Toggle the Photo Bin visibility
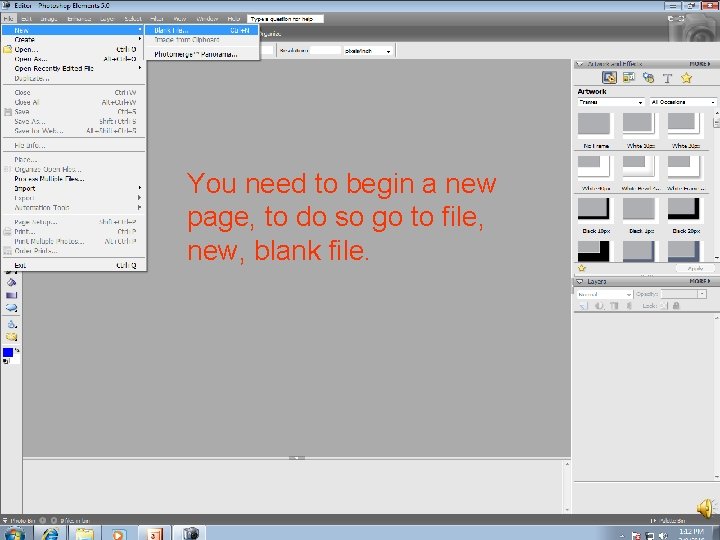Screen dimensions: 720x540 pyautogui.click(x=18, y=521)
